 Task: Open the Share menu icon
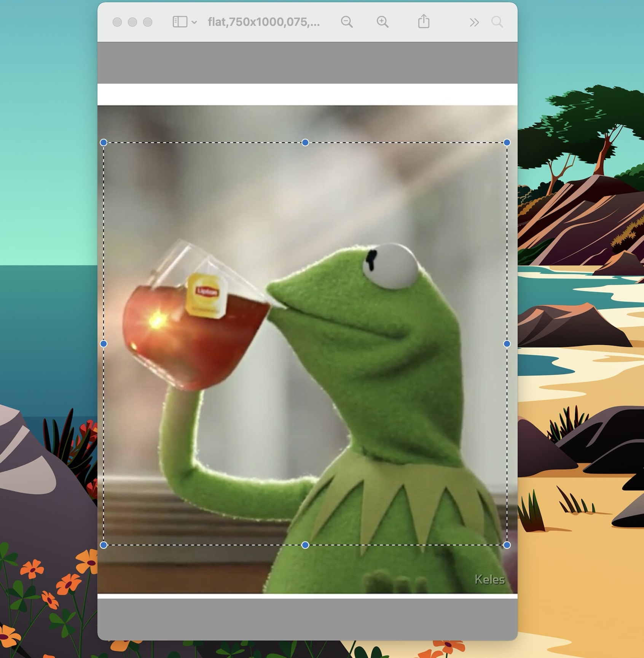point(424,21)
